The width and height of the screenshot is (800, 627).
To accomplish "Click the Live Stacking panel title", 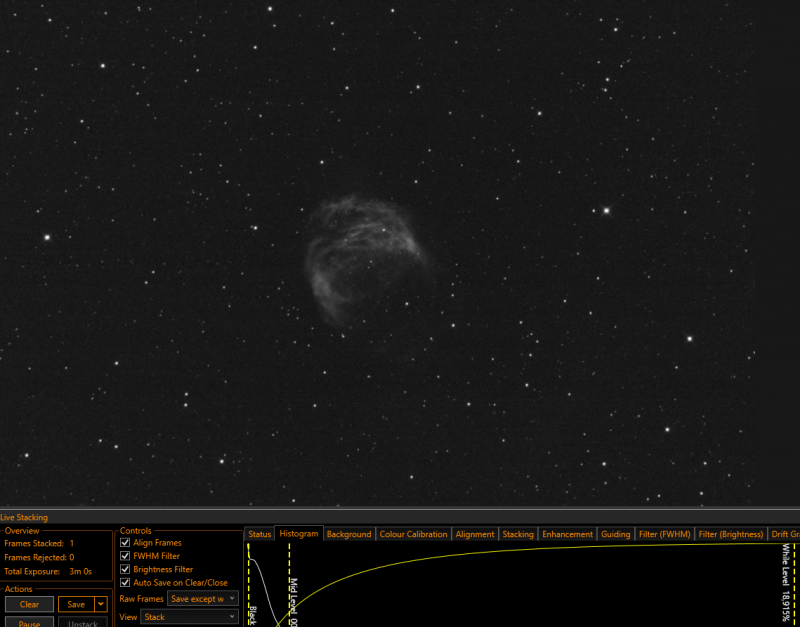I will pos(24,517).
